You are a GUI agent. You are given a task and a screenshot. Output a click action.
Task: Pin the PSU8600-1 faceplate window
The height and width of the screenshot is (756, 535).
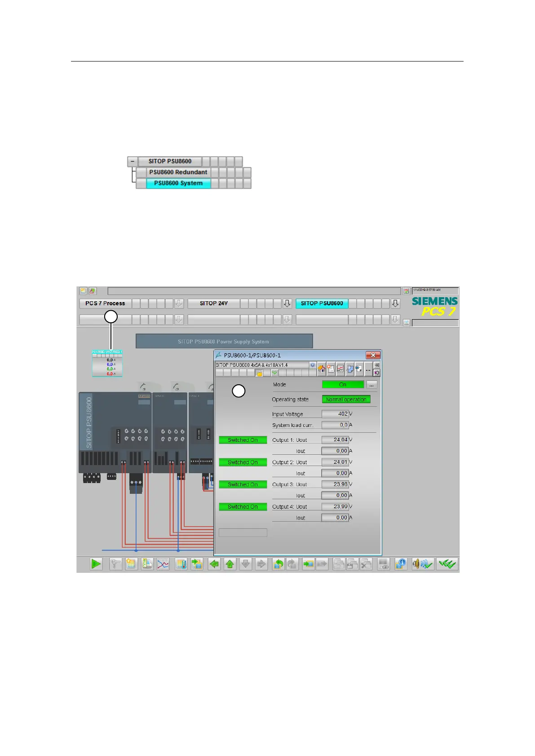(x=377, y=365)
